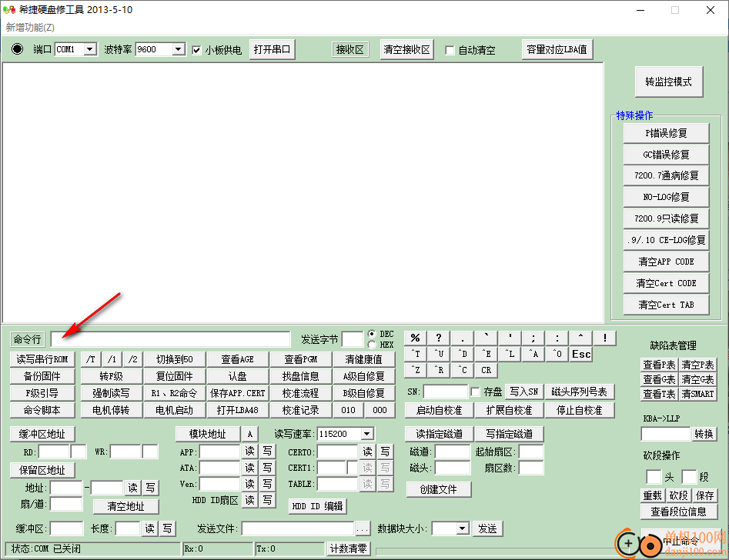Click the 计数清零 button
Screen dimensions: 729x560
tap(349, 548)
